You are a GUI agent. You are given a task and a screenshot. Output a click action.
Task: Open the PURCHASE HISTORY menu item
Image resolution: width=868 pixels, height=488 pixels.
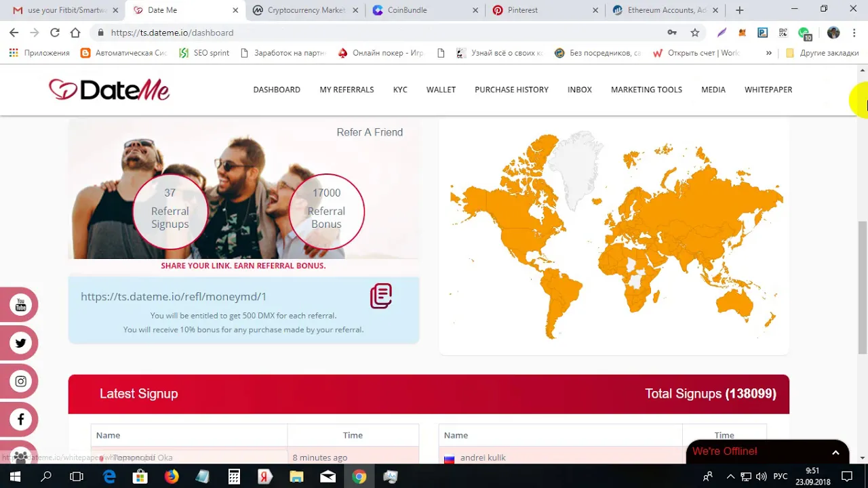pos(511,89)
